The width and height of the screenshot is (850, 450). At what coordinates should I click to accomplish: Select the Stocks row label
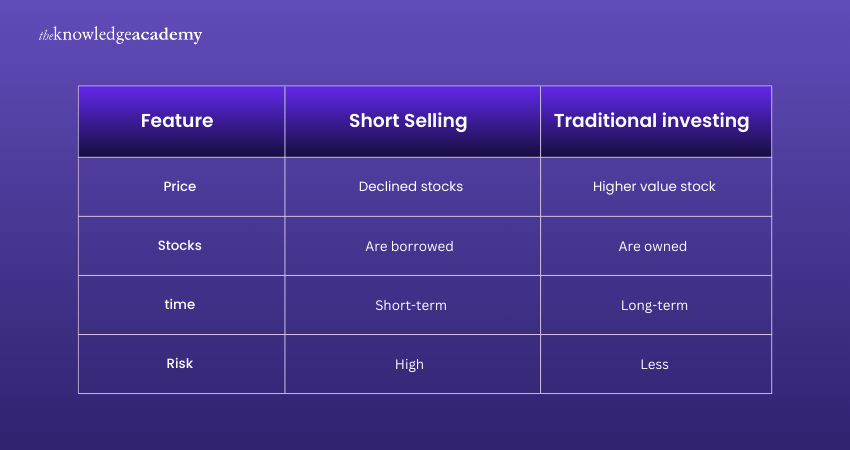(x=180, y=245)
